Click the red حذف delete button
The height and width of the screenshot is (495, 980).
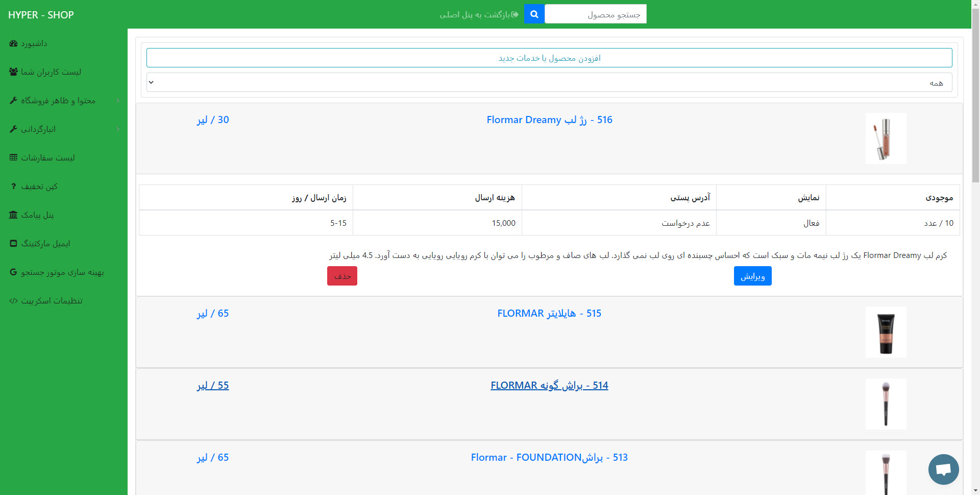pos(342,276)
